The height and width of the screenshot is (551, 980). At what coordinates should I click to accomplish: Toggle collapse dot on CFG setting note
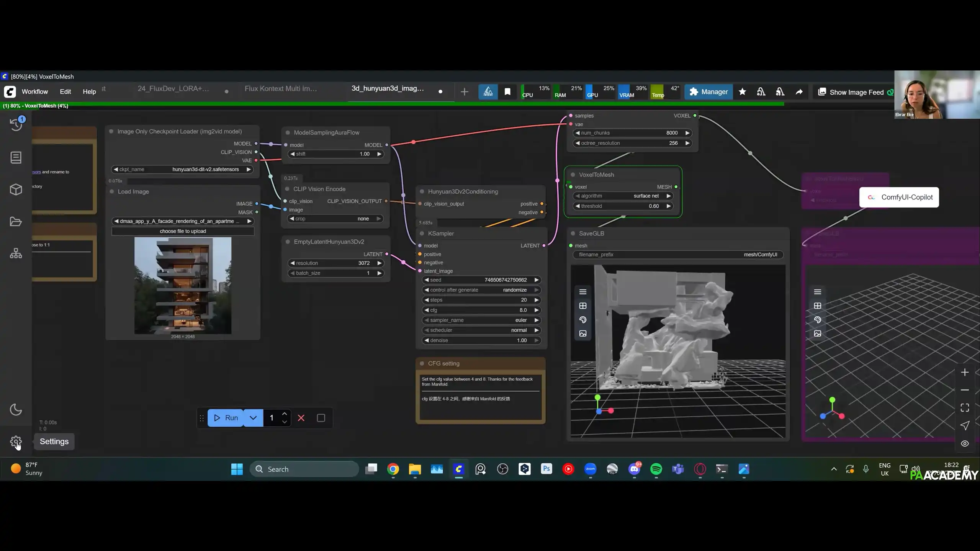(x=422, y=363)
